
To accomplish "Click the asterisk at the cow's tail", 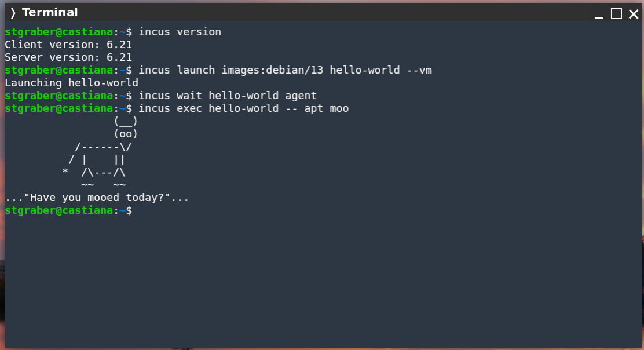I will click(65, 172).
